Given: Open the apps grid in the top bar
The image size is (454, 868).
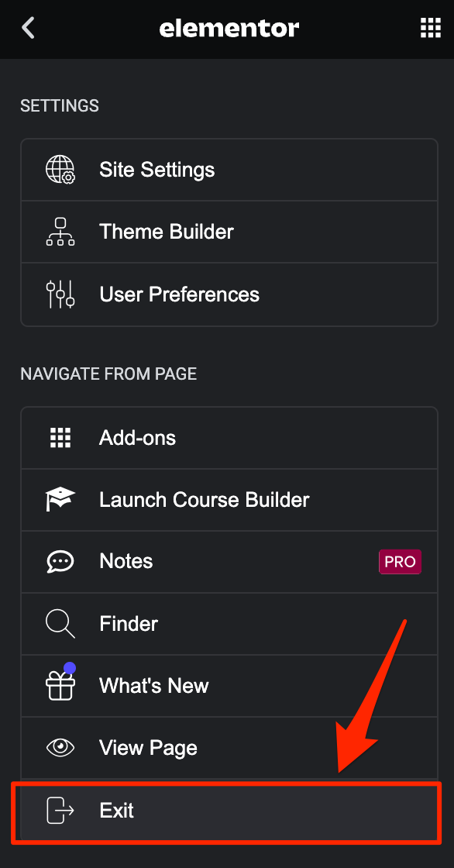Looking at the screenshot, I should (x=429, y=28).
